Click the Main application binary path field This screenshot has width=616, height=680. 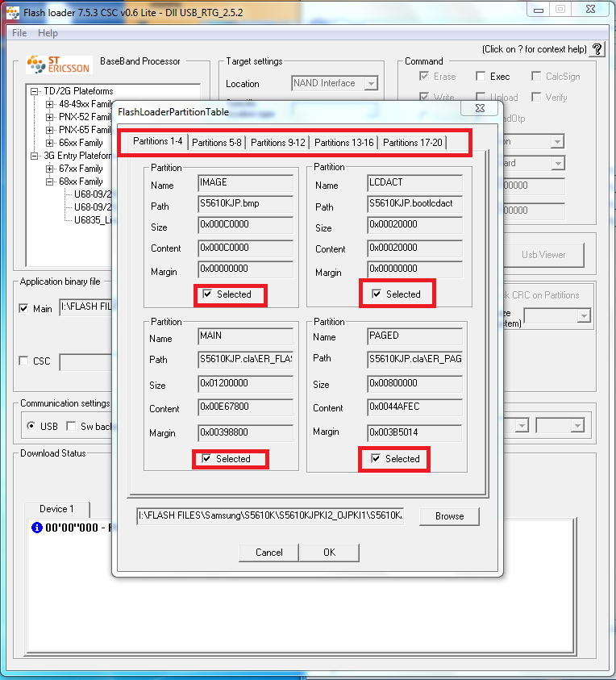click(x=85, y=307)
